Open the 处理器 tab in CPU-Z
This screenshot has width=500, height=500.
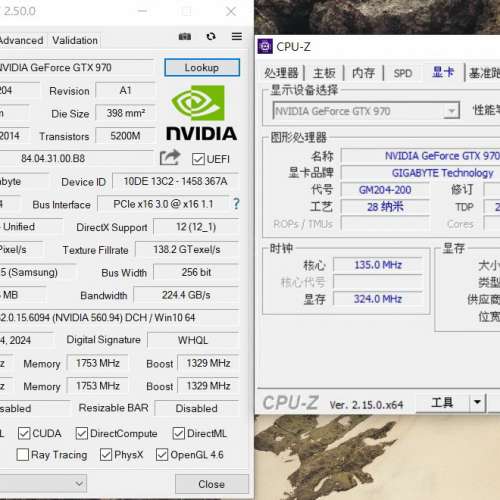point(281,73)
